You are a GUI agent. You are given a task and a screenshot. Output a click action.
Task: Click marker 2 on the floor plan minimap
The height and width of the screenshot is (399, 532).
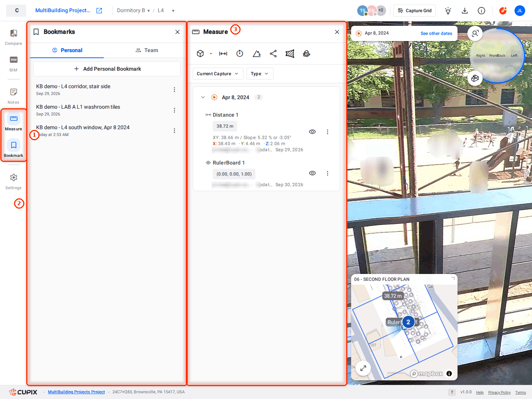point(408,322)
